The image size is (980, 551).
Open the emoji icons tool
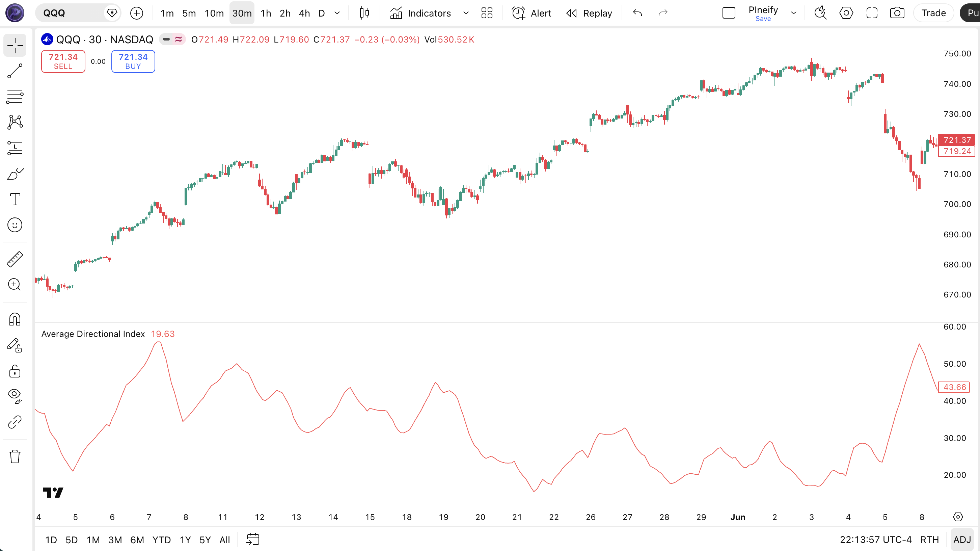click(x=15, y=225)
